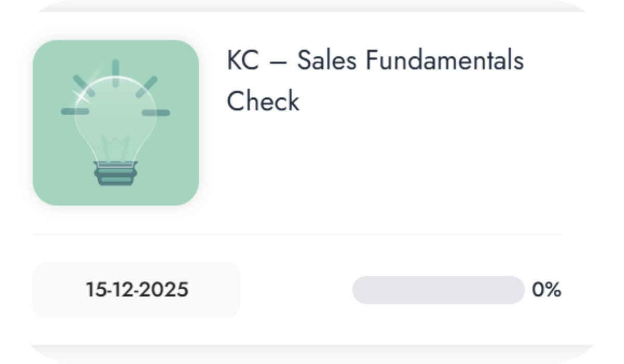Click the right horizontal ray of the bulb

click(x=156, y=112)
